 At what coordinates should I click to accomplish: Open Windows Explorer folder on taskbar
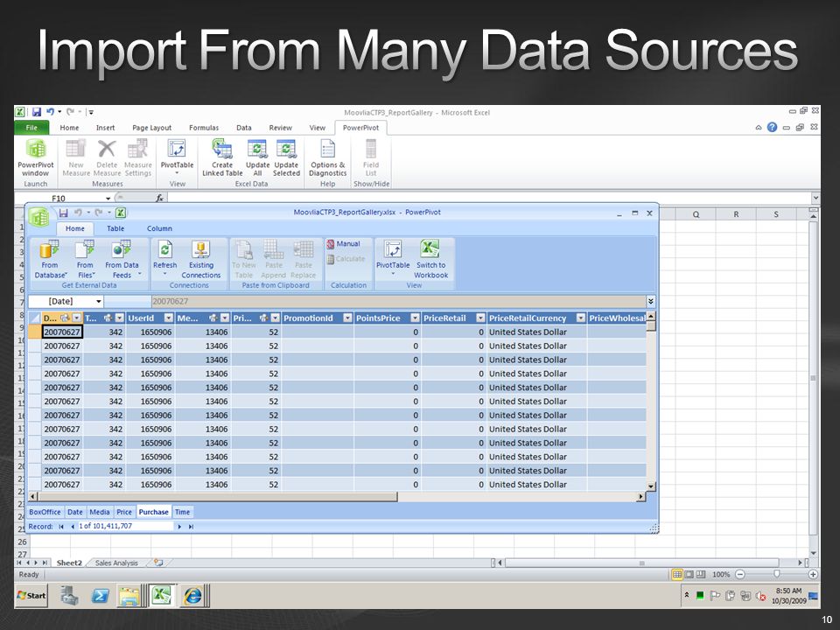[x=129, y=595]
